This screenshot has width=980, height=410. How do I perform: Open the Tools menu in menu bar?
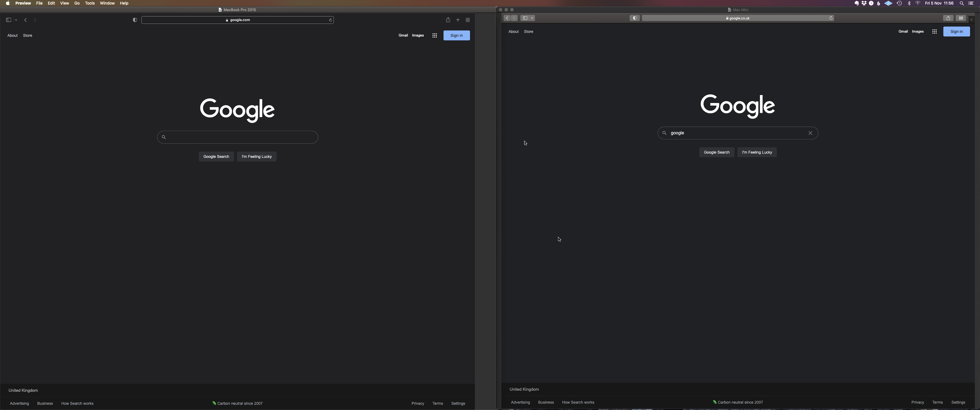[x=90, y=3]
